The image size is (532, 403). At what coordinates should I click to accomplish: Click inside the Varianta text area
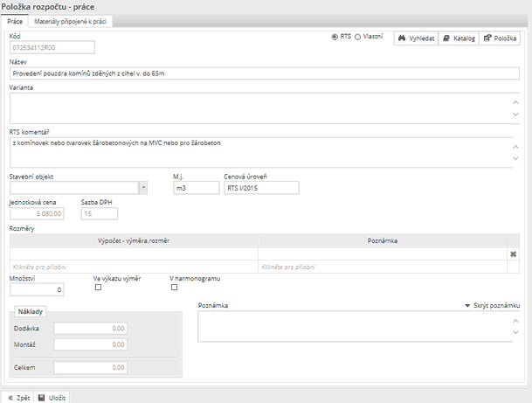tap(261, 108)
